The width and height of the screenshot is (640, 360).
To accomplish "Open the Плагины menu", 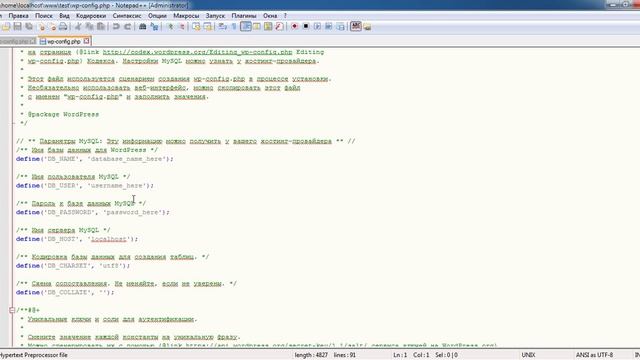I will coord(244,16).
